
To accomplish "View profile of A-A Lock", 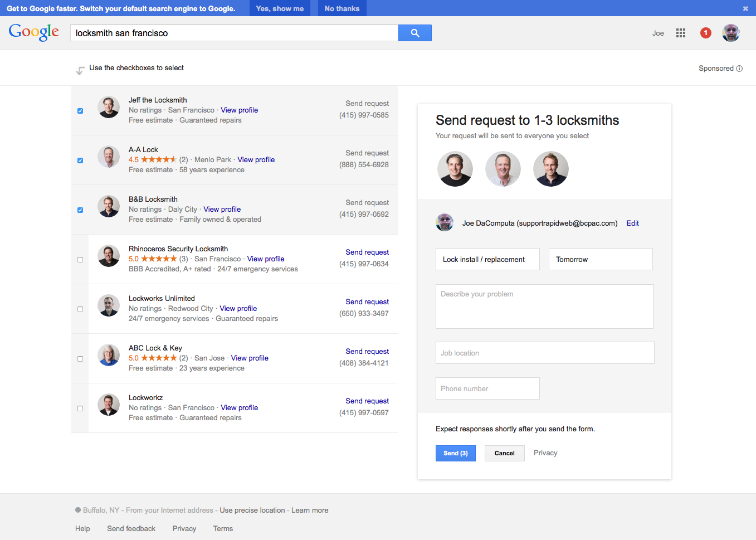I will (x=256, y=159).
